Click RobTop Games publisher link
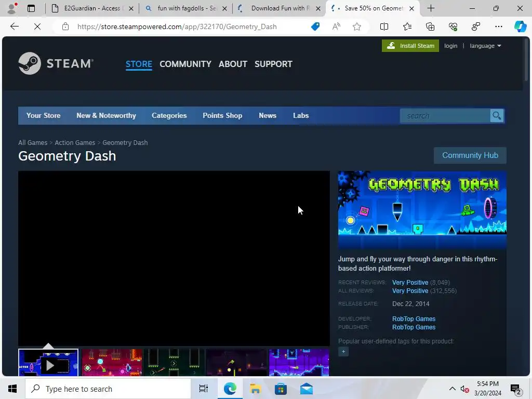The width and height of the screenshot is (532, 399). click(x=414, y=327)
